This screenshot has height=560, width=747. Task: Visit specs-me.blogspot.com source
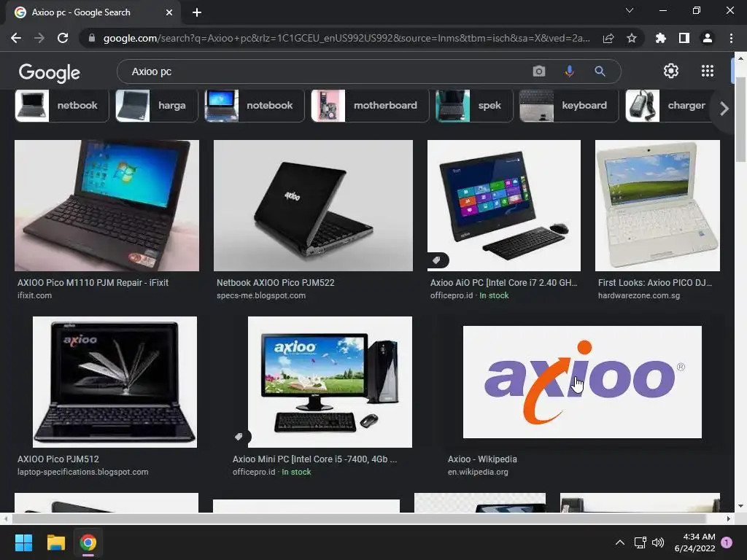point(261,295)
